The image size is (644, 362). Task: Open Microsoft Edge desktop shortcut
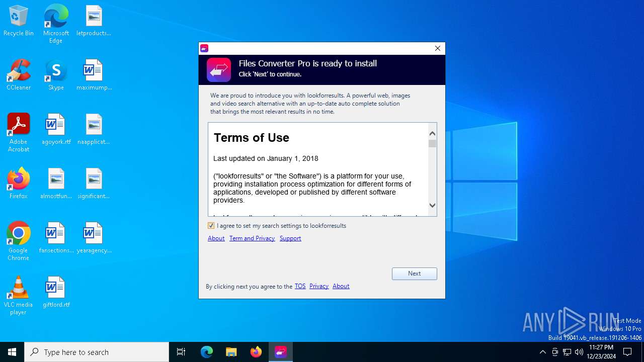[x=56, y=24]
